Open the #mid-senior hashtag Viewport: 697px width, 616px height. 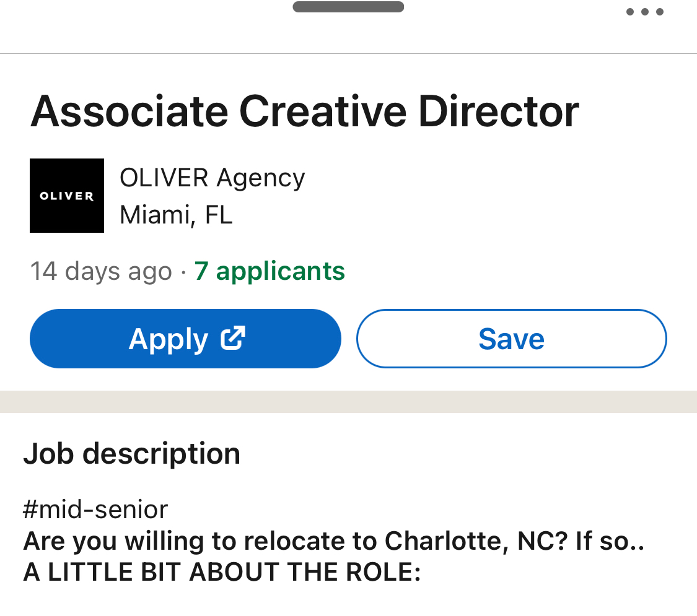(95, 509)
